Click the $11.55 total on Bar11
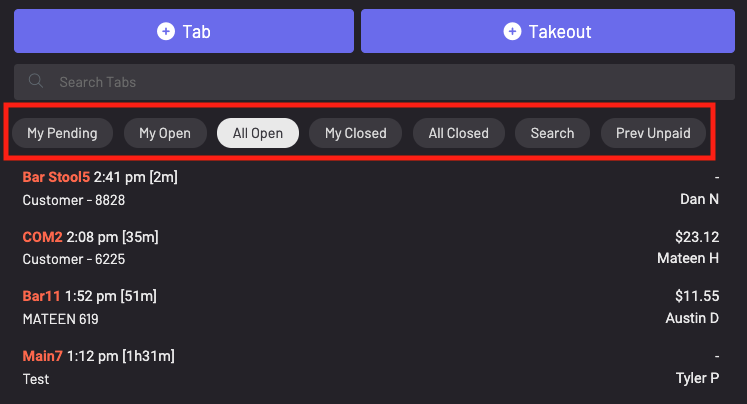 697,296
